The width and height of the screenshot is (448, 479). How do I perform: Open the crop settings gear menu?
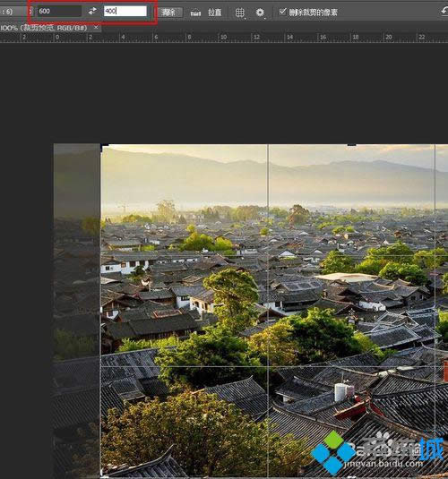260,13
